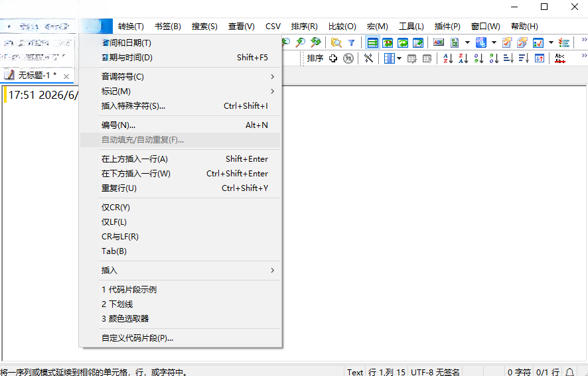This screenshot has height=376, width=588.
Task: Click the magic wand icon in sort toolbar
Action: point(368,58)
